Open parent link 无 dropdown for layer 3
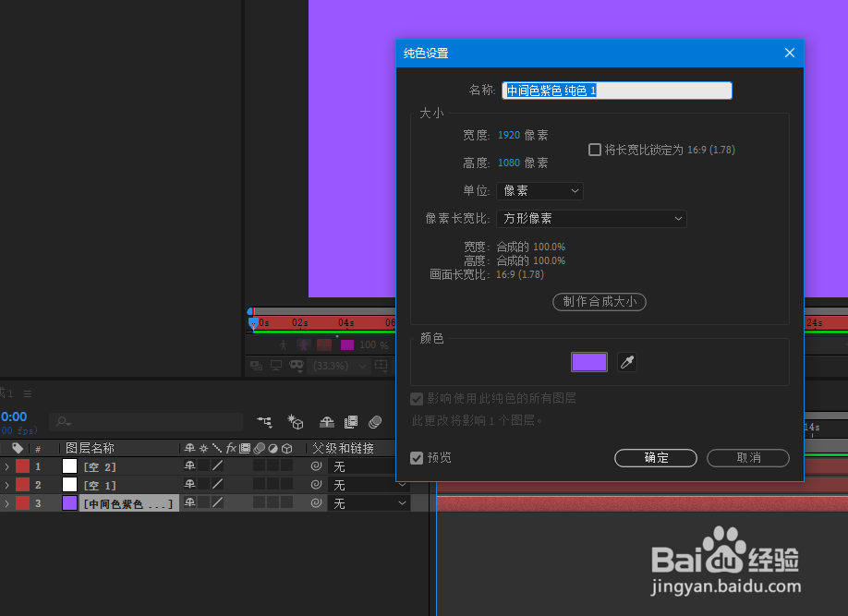The height and width of the screenshot is (616, 848). pos(368,502)
